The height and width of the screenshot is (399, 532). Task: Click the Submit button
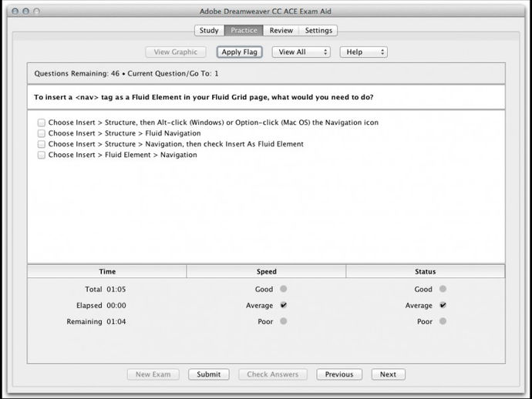pos(209,374)
